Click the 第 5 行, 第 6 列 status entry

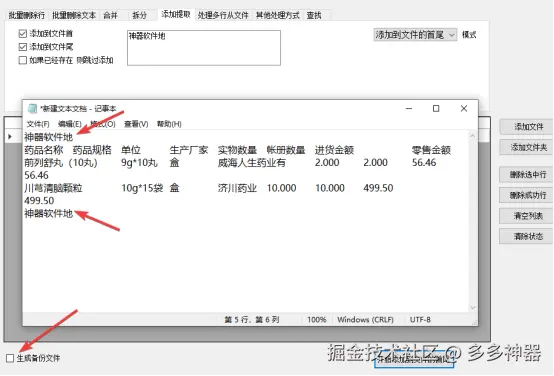[x=252, y=320]
